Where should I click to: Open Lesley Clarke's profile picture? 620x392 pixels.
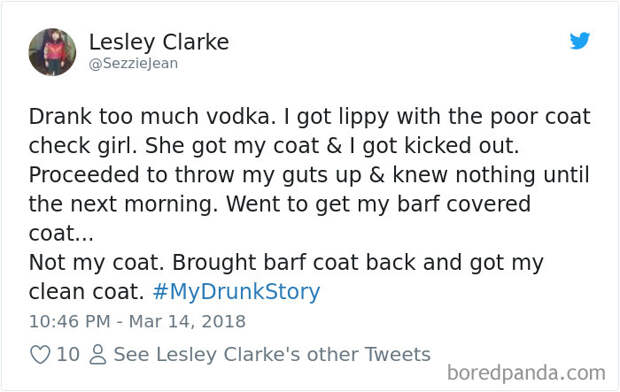click(x=52, y=52)
